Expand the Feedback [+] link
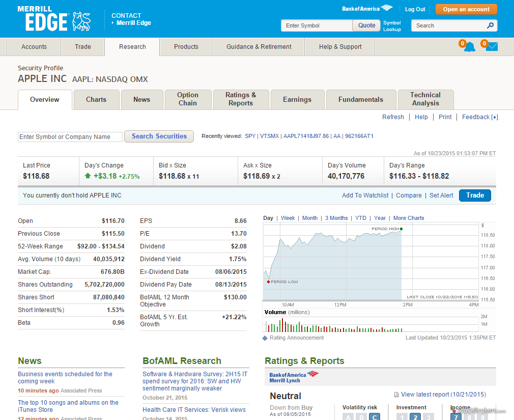The image size is (514, 420). coord(480,117)
